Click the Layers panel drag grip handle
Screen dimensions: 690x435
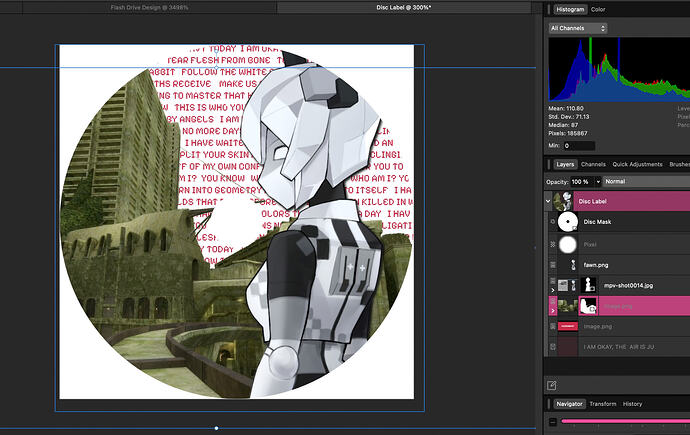(549, 164)
